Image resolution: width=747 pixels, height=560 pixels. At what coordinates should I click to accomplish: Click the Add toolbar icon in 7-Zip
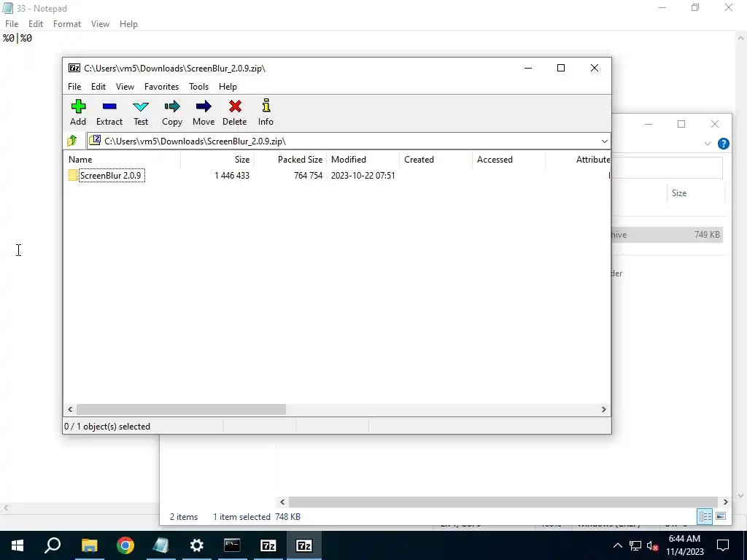[x=78, y=112]
